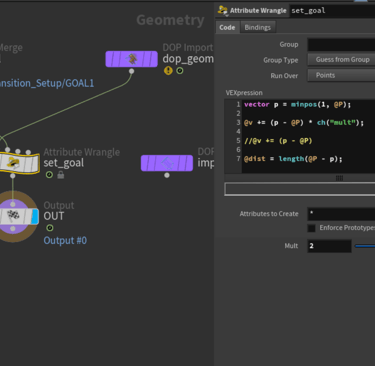Adjust the Mult slider
The image size is (375, 366).
[x=365, y=246]
